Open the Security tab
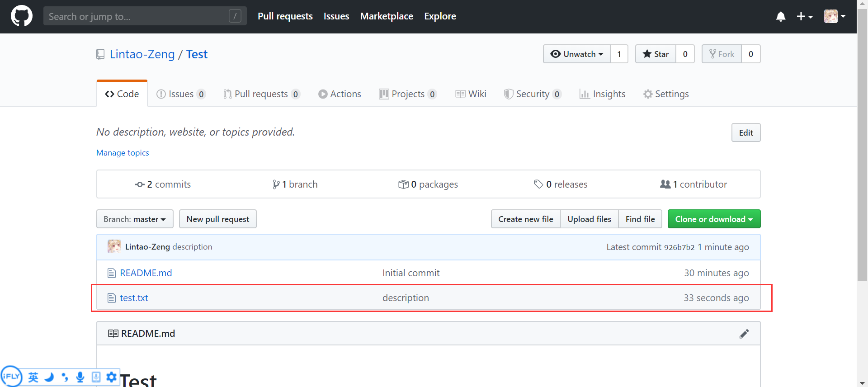The width and height of the screenshot is (868, 387). (533, 94)
